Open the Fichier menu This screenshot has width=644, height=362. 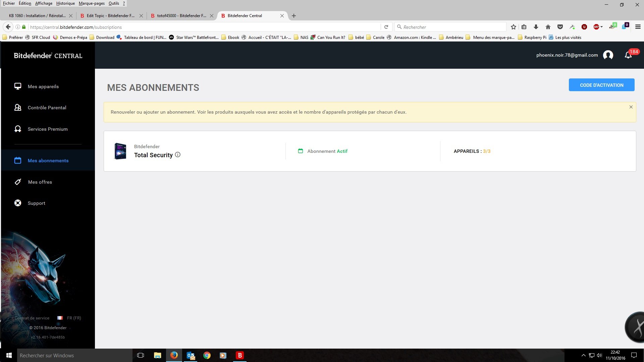tap(9, 3)
